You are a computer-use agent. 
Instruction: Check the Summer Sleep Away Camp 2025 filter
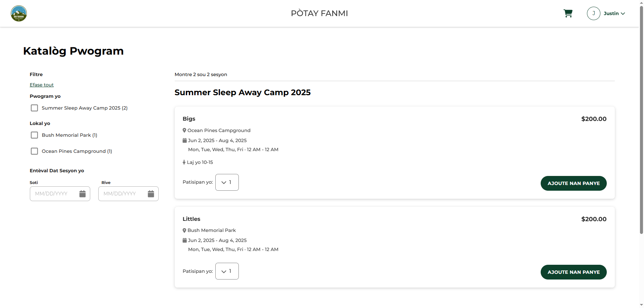(x=34, y=108)
